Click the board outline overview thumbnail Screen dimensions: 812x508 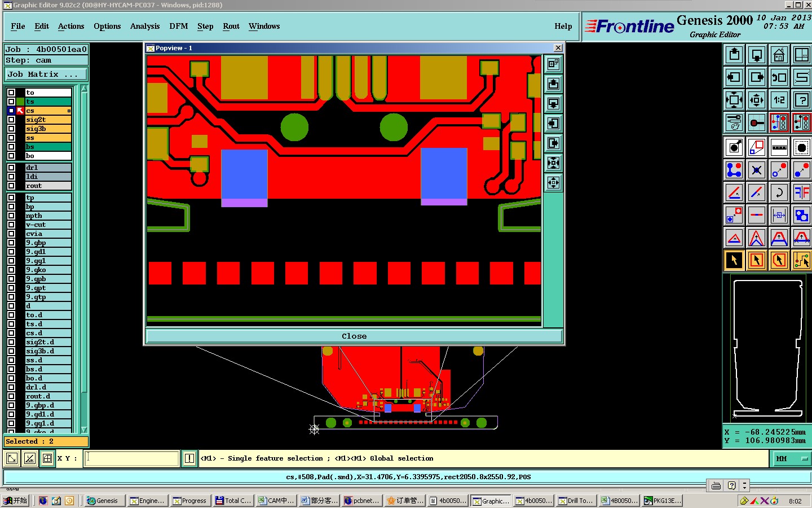click(x=767, y=348)
